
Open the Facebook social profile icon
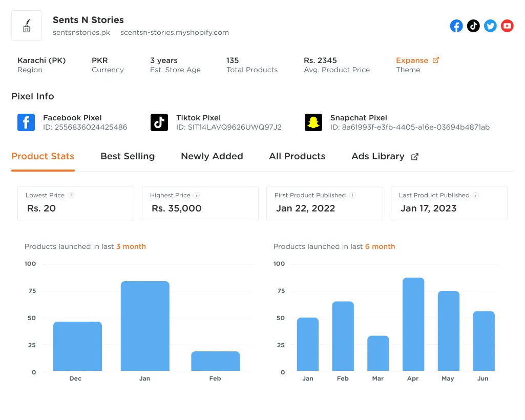[x=456, y=26]
